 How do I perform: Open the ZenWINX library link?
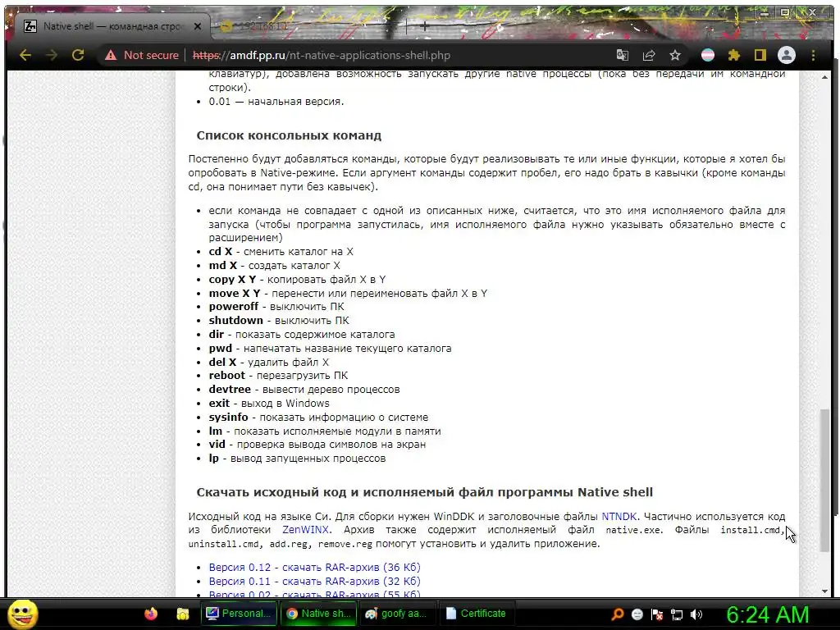point(305,530)
